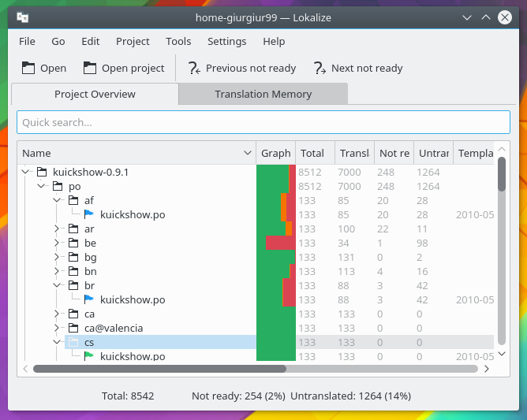Sort by the Total column header

[x=312, y=154]
